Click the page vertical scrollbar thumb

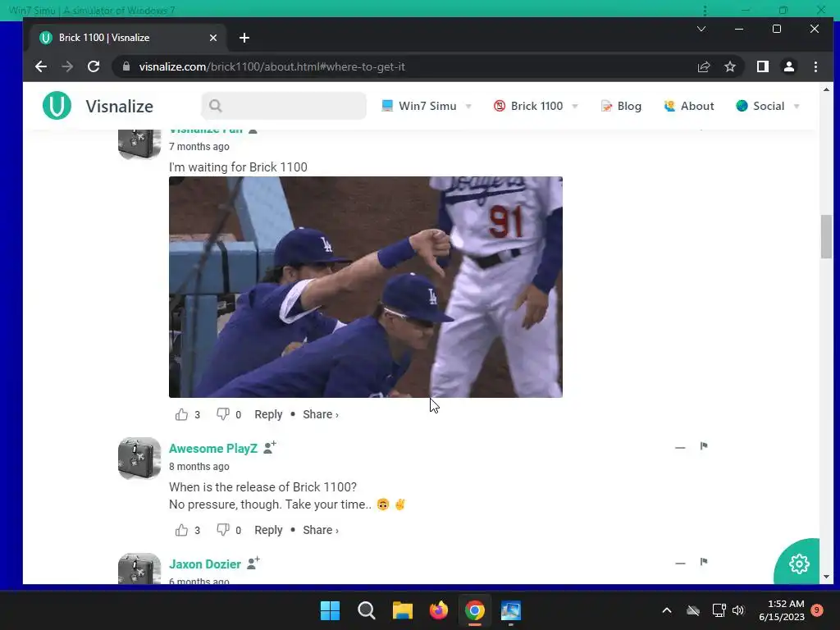(826, 236)
